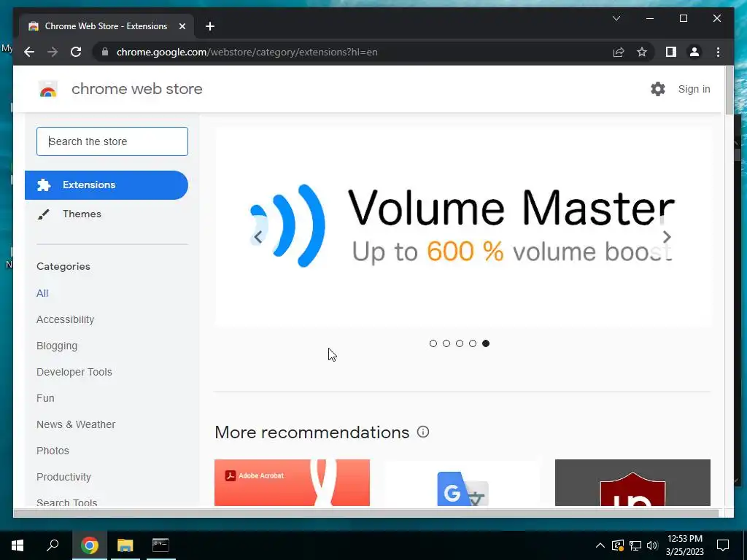The image size is (747, 560).
Task: Select the second carousel dot
Action: pyautogui.click(x=446, y=343)
